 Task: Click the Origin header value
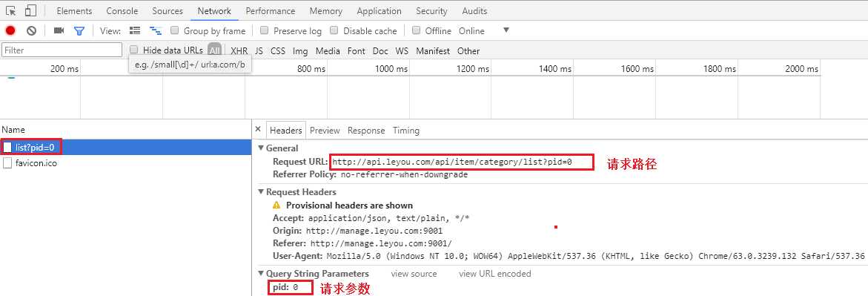[x=374, y=231]
